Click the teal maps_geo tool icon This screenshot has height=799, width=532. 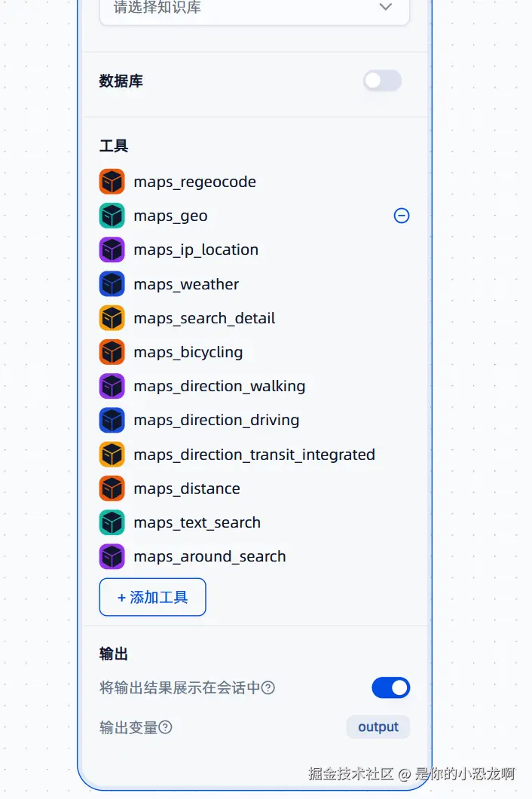click(x=112, y=216)
